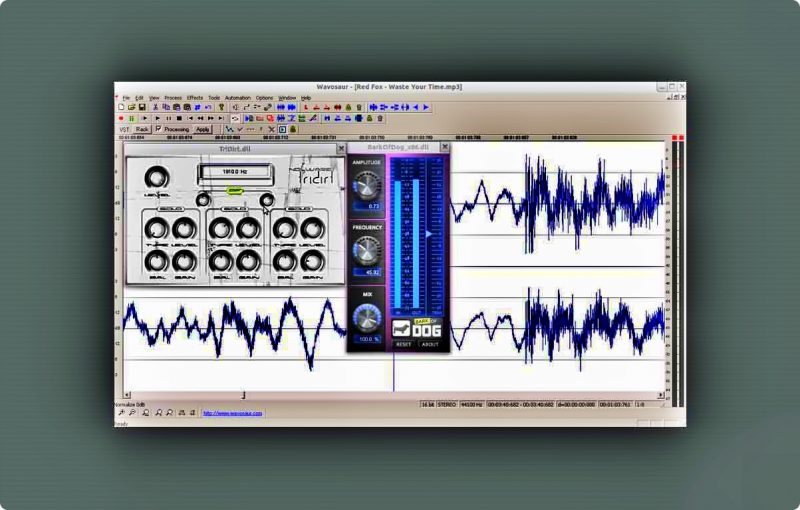Click the Mix value field 100.0 %
This screenshot has height=510, width=800.
click(367, 339)
